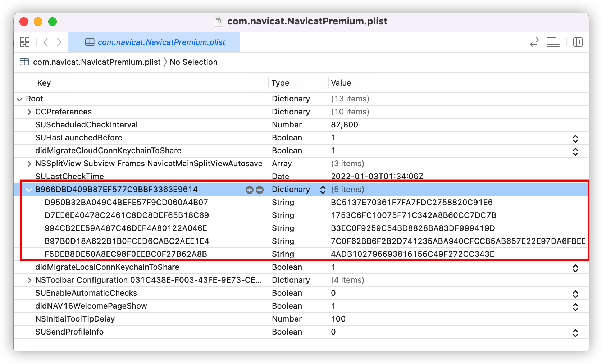Click the Array type of NSSplitView row
Screen dimensions: 602x364
(282, 163)
